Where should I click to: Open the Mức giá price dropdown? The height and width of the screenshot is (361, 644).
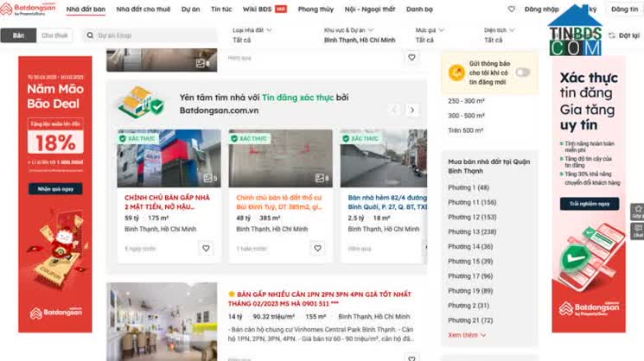[443, 35]
